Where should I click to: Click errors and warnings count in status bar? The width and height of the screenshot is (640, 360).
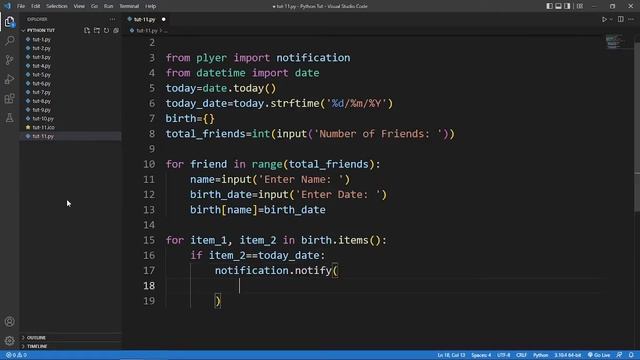click(x=16, y=355)
